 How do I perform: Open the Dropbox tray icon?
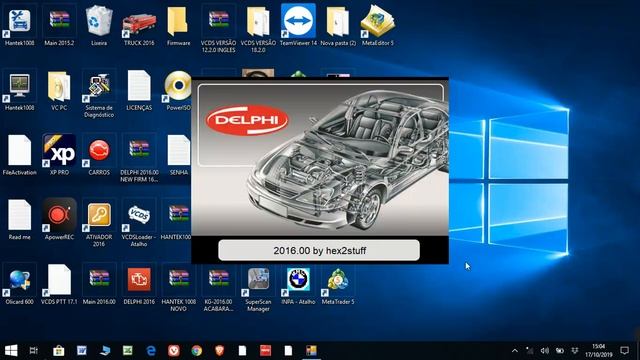[575, 350]
